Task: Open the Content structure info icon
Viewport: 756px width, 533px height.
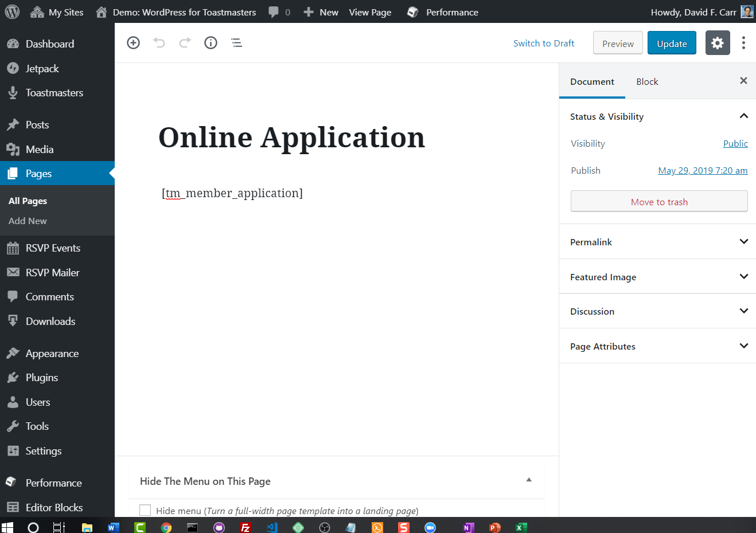Action: [211, 43]
